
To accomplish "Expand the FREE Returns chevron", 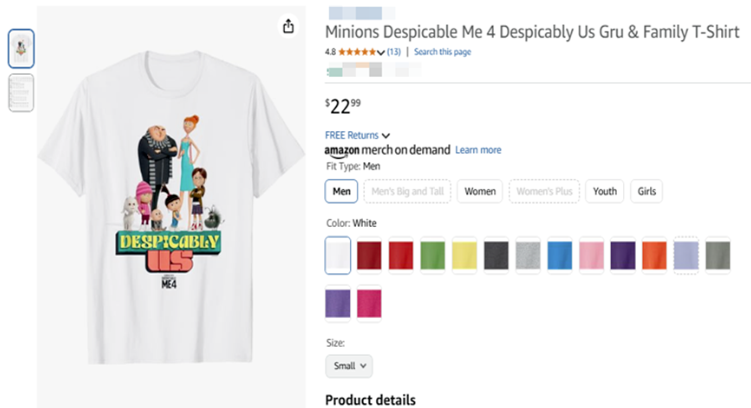I will [386, 135].
